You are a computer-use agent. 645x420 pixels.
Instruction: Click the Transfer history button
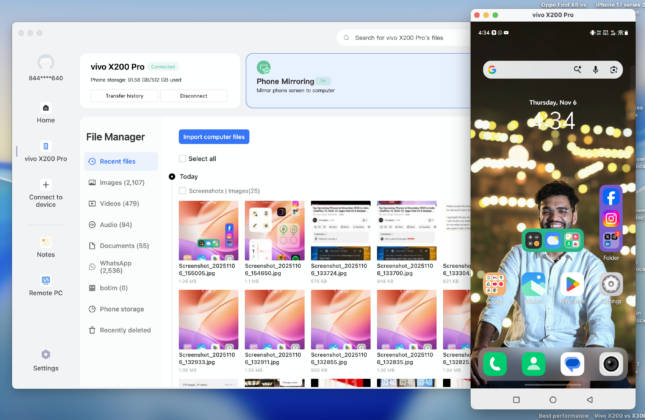[x=124, y=96]
